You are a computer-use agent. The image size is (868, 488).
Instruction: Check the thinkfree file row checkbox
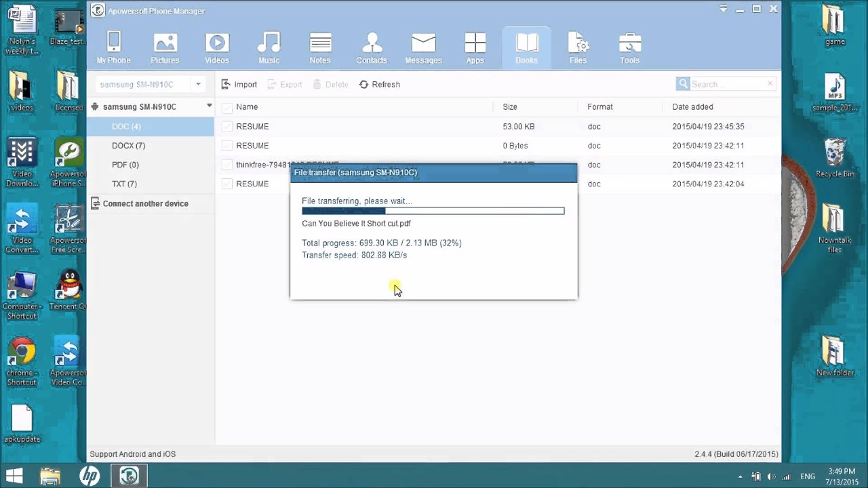(227, 165)
